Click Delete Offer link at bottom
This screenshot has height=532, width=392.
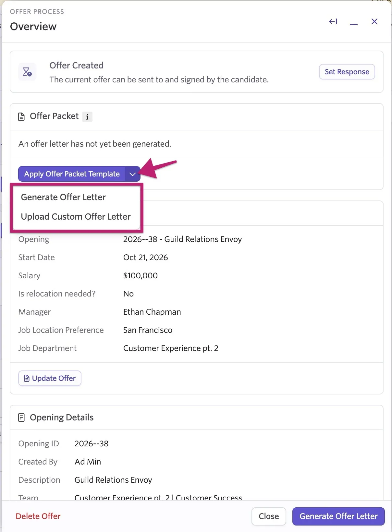[38, 516]
